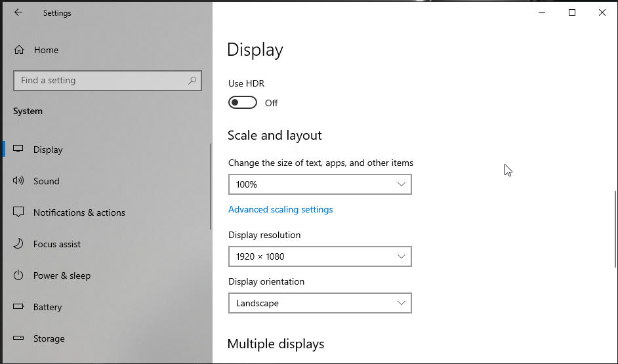Screen dimensions: 618x364
Task: Click the Battery icon in sidebar
Action: (x=19, y=307)
